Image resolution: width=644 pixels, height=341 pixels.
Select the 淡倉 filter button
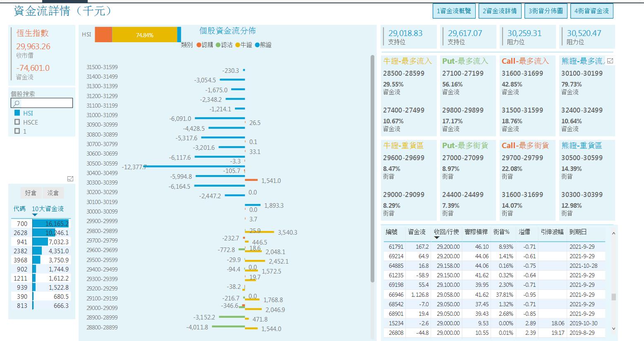53,193
